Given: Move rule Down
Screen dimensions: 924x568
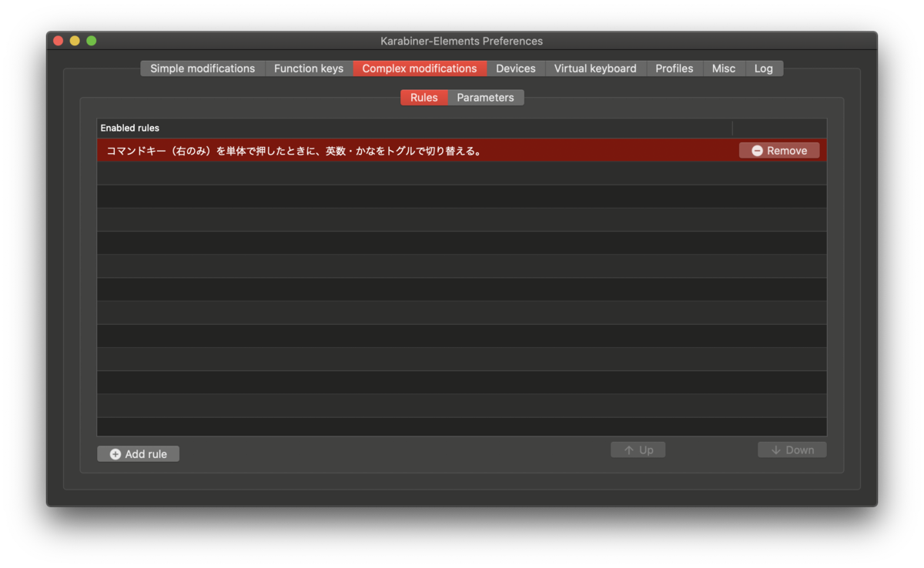Looking at the screenshot, I should 792,449.
